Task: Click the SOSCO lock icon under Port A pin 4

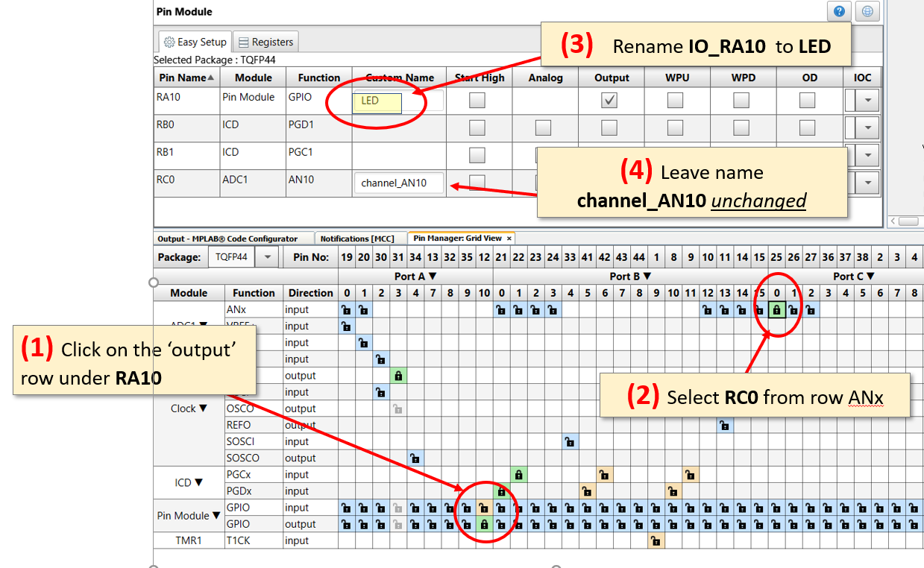Action: 415,458
